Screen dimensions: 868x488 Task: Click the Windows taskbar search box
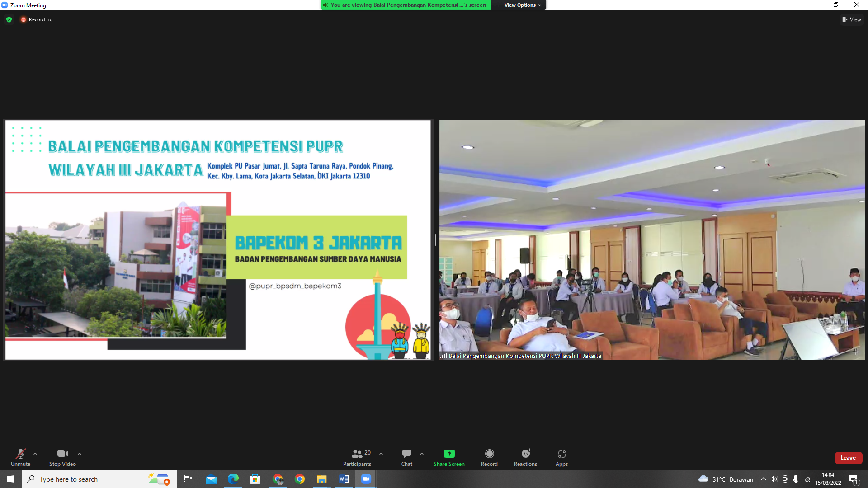coord(99,479)
